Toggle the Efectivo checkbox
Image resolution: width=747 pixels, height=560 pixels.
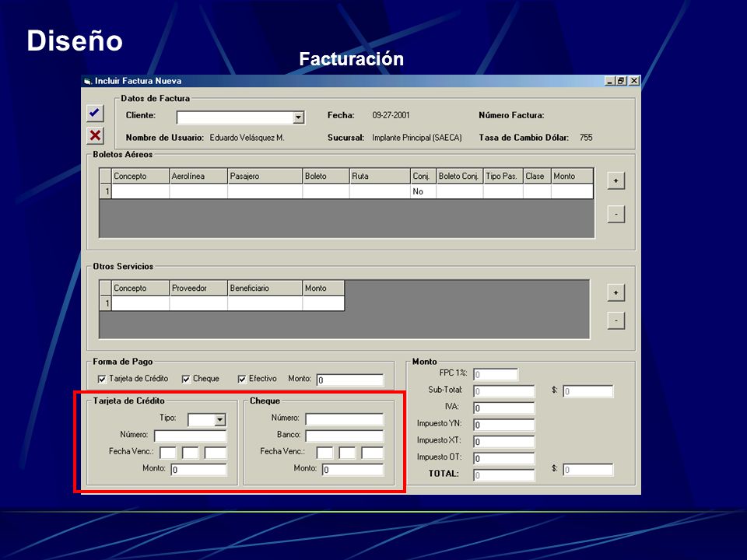(x=242, y=379)
